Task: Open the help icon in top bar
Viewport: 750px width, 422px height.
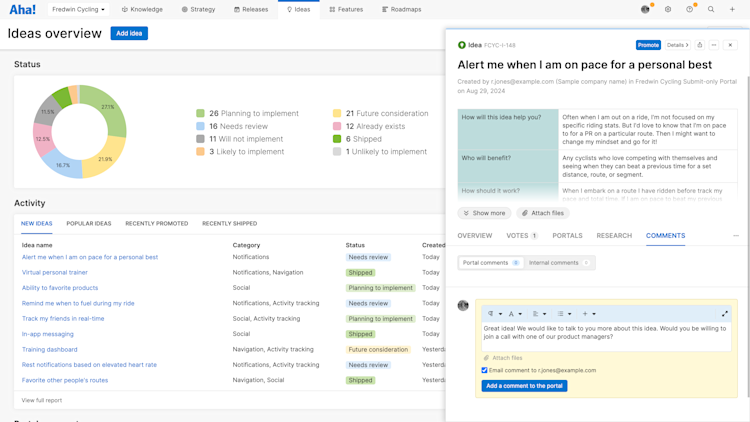Action: coord(689,9)
